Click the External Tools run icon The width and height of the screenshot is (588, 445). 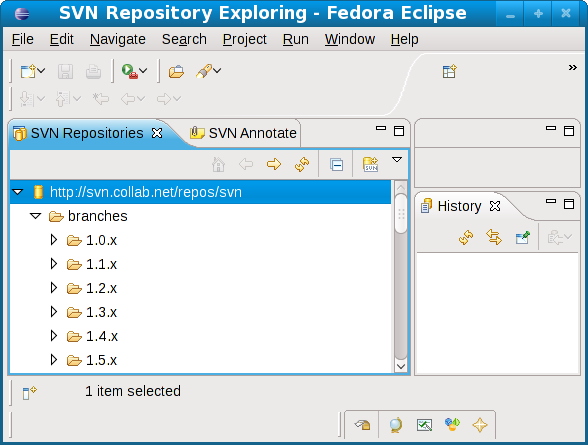click(129, 71)
